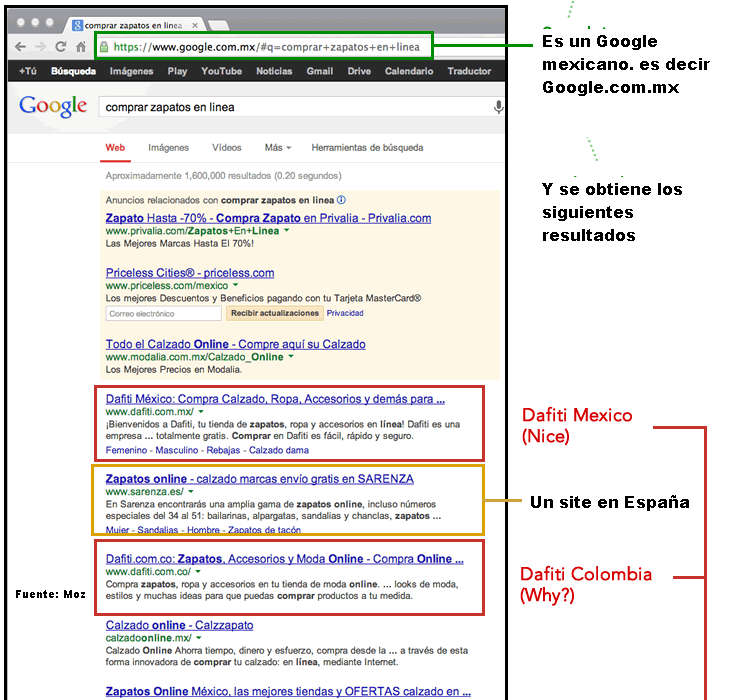Open the Dafiti México result title
Screen dimensions: 730x700
click(x=275, y=399)
